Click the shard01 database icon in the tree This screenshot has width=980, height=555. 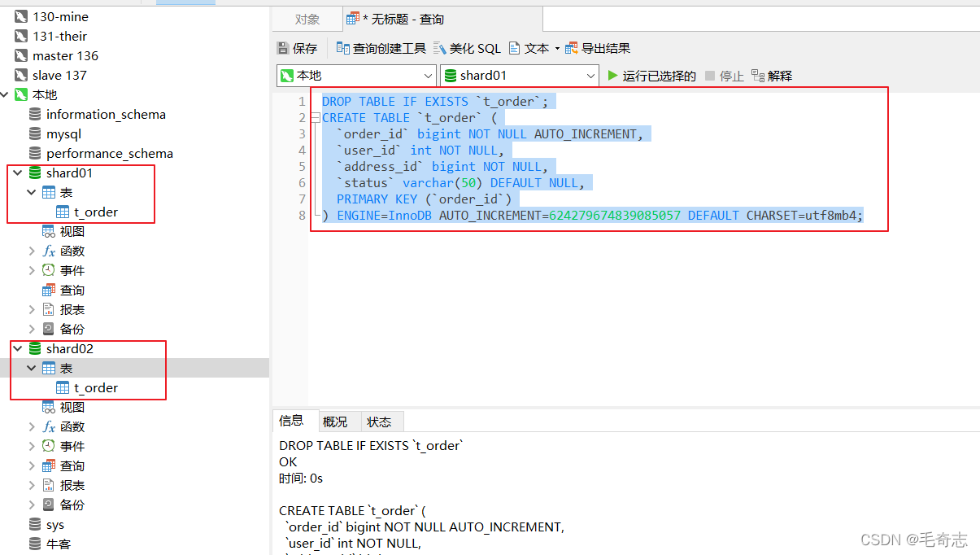[35, 173]
